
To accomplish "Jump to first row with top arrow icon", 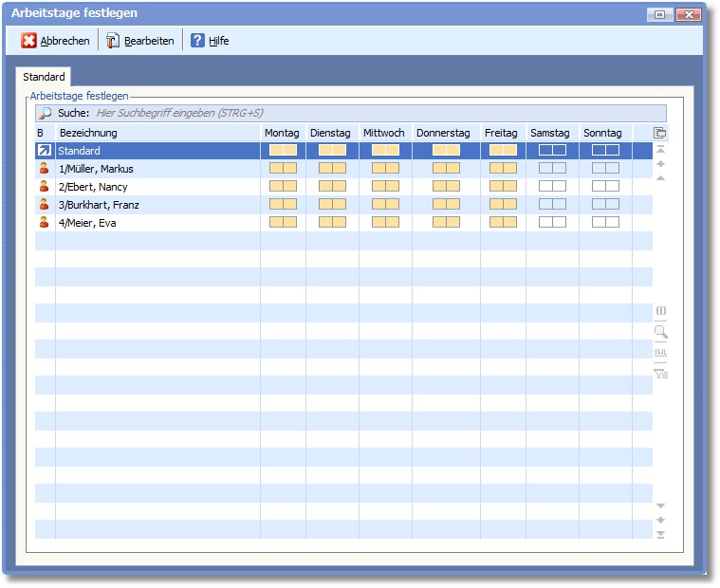I will 660,150.
